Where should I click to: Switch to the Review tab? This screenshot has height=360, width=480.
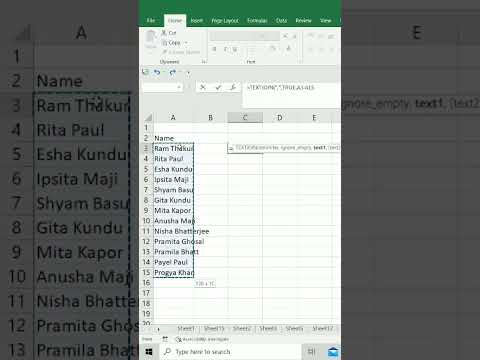coord(303,21)
